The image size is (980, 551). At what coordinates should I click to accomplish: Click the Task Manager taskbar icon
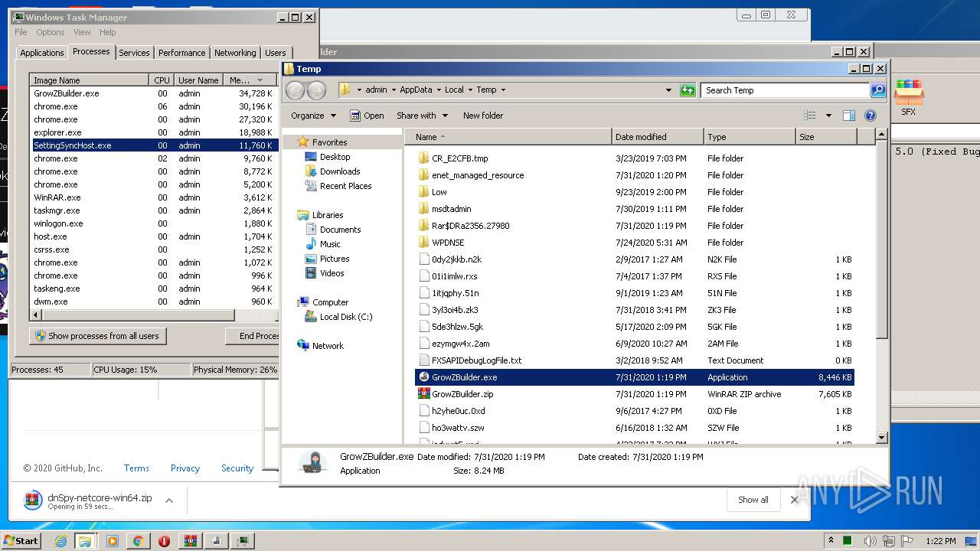[x=243, y=541]
